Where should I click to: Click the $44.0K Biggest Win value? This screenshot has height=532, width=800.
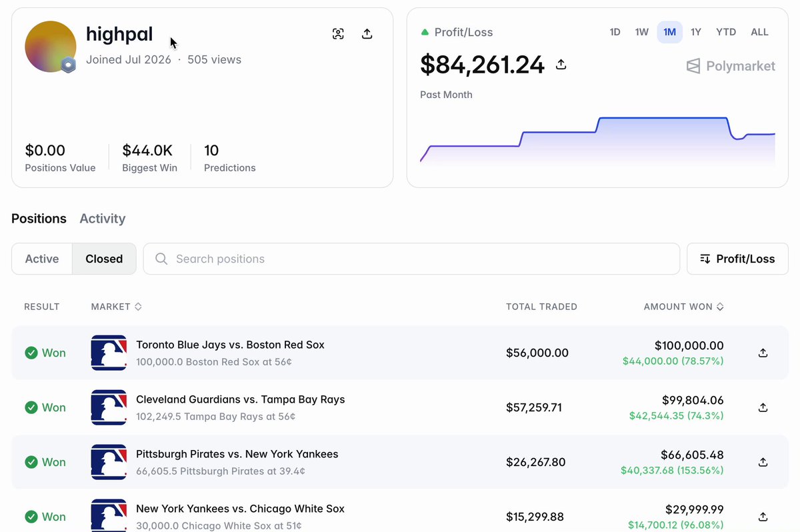tap(147, 151)
